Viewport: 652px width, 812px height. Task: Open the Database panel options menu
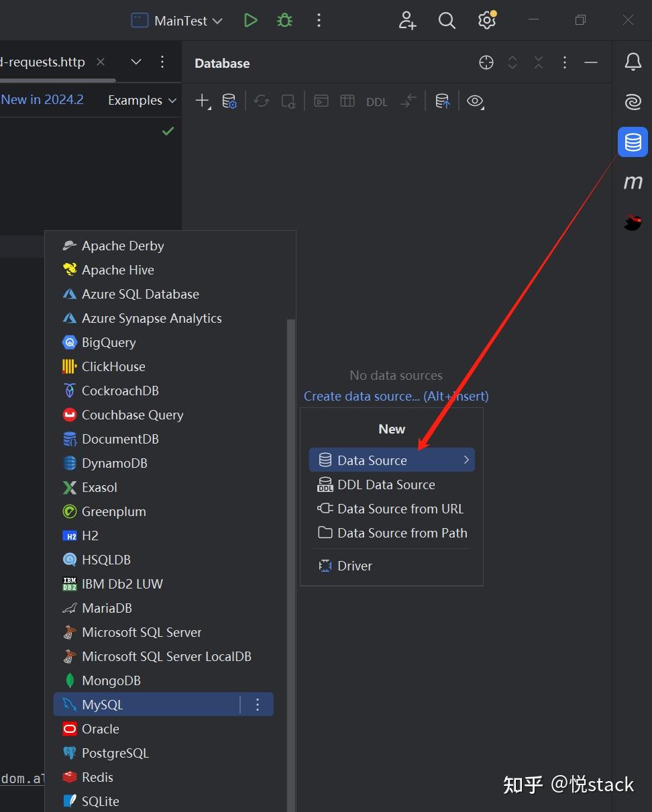564,62
